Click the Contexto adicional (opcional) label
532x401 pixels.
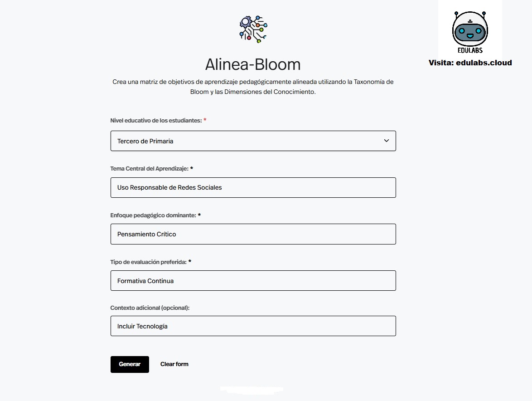click(x=150, y=308)
